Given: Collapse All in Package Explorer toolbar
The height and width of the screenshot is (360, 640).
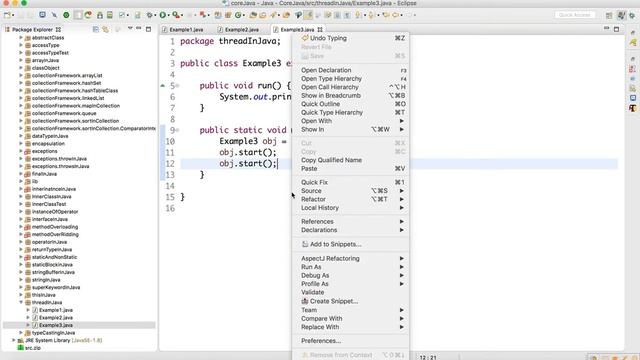Looking at the screenshot, I should (96, 29).
